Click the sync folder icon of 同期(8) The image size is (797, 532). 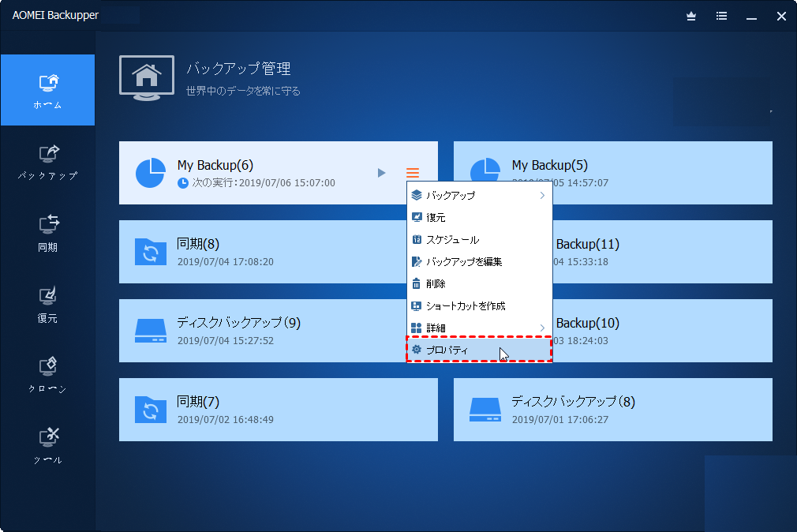(x=151, y=252)
